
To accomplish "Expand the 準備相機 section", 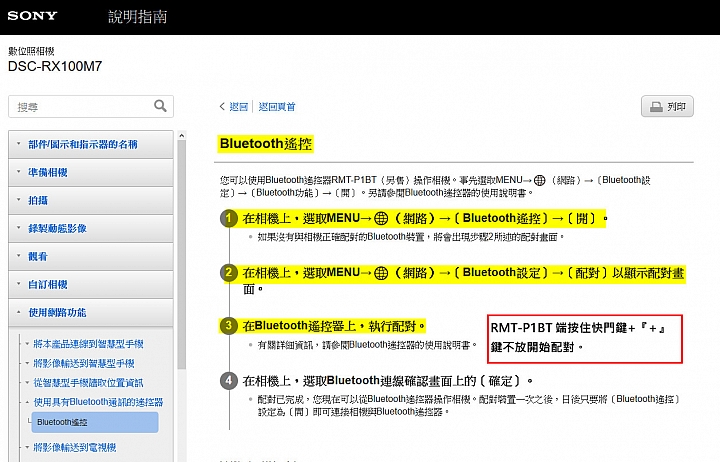I will pos(90,172).
